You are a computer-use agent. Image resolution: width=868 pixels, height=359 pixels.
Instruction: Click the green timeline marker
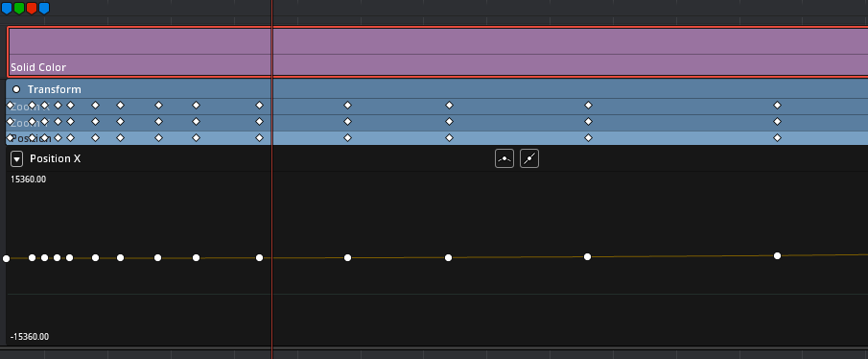click(19, 8)
